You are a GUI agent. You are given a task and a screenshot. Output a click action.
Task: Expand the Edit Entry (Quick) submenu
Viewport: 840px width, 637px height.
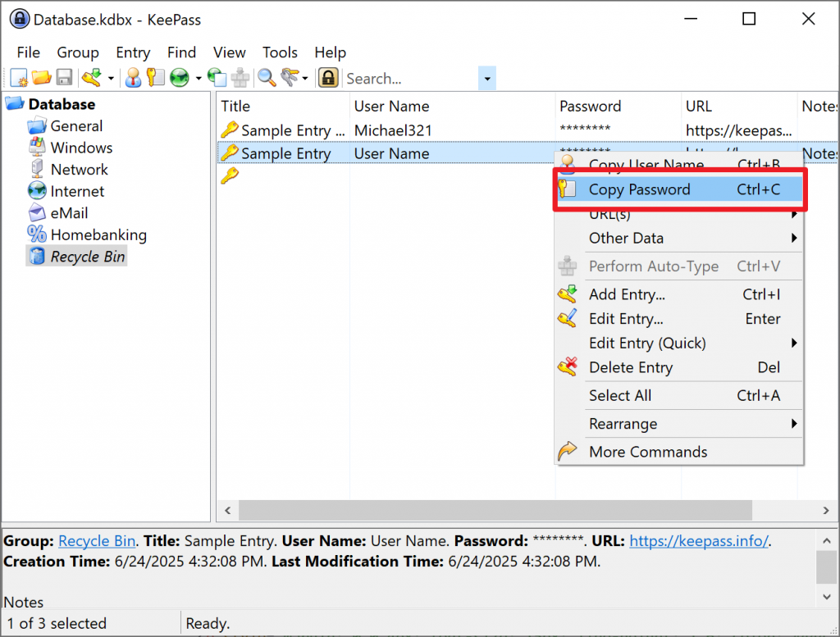pyautogui.click(x=679, y=344)
